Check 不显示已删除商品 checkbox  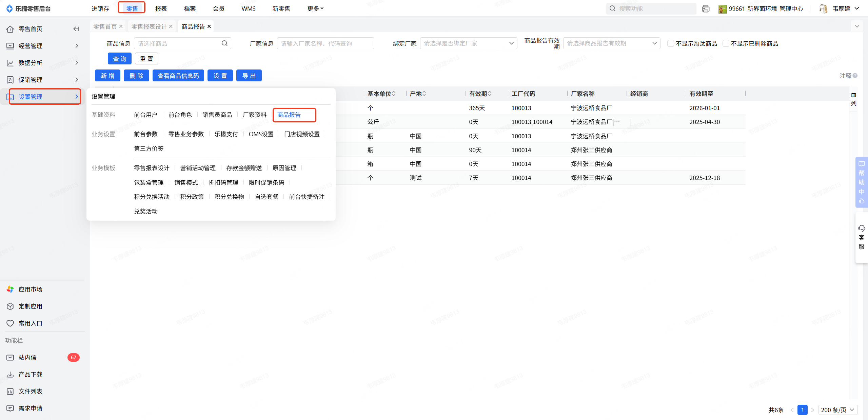click(726, 43)
